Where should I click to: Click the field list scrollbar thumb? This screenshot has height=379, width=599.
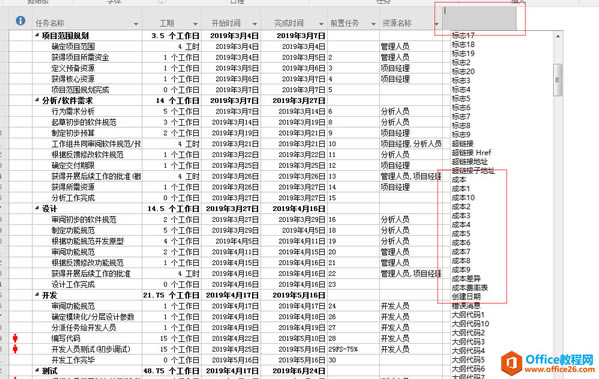point(558,79)
